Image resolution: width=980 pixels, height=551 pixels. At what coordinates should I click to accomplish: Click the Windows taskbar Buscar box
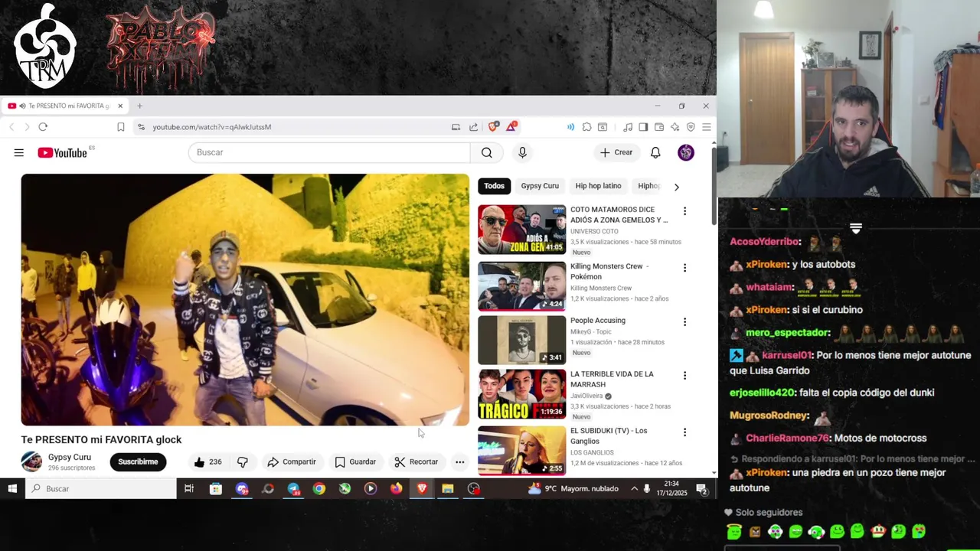point(101,488)
